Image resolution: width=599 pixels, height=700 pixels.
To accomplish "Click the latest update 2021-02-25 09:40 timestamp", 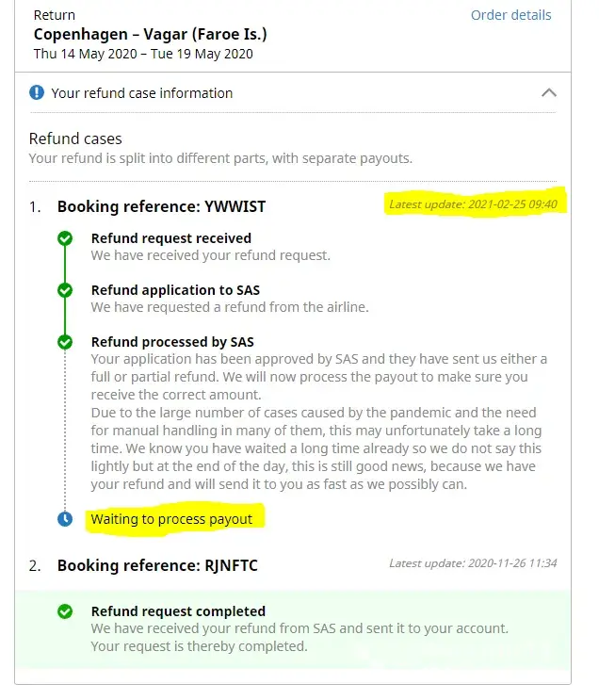I will 473,204.
